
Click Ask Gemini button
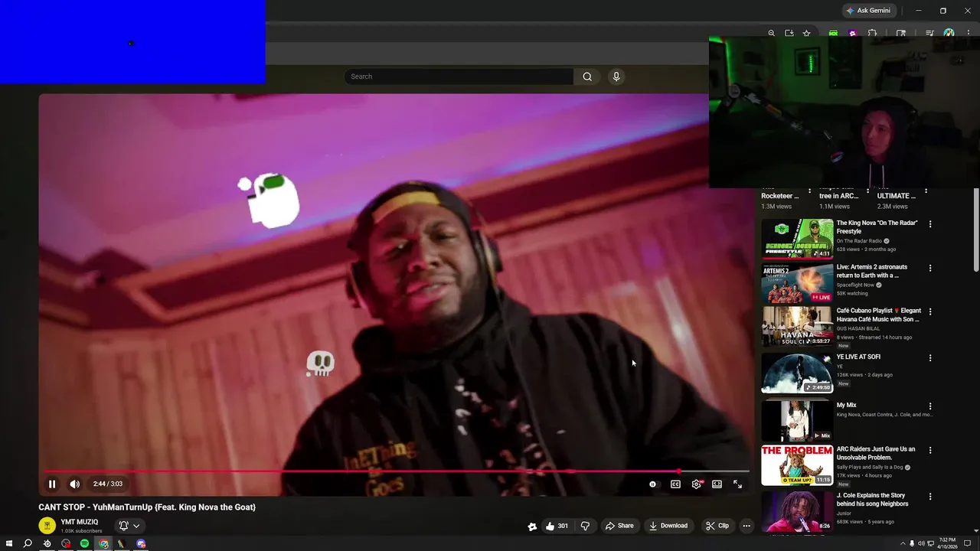[868, 11]
